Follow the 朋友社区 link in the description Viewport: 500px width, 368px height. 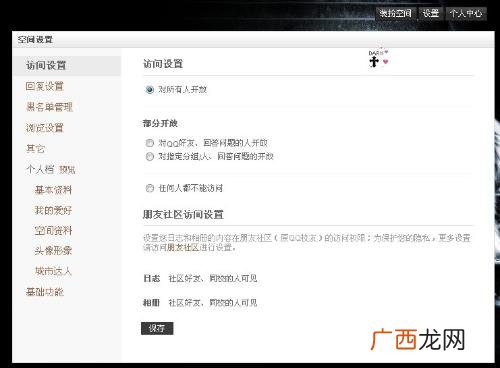tap(183, 248)
